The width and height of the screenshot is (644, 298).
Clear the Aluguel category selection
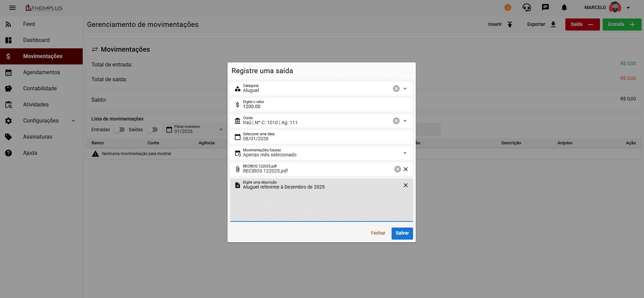tap(396, 89)
